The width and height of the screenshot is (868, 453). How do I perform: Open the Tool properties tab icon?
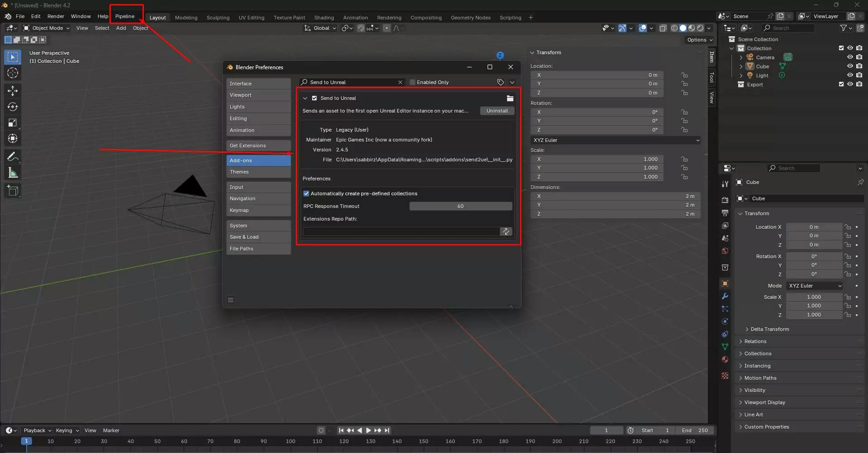725,184
